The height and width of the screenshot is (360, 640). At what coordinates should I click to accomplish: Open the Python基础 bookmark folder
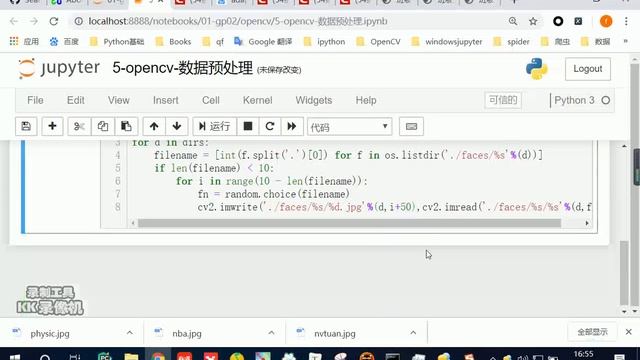[117, 42]
